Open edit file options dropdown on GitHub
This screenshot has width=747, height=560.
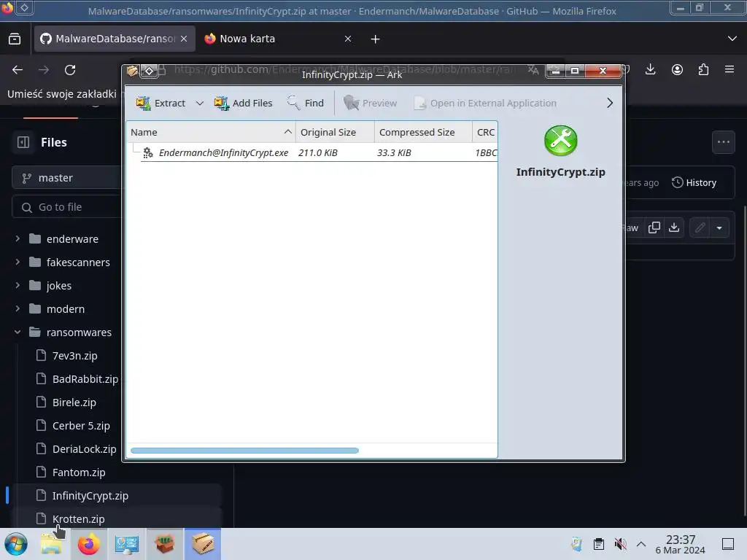[x=719, y=227]
